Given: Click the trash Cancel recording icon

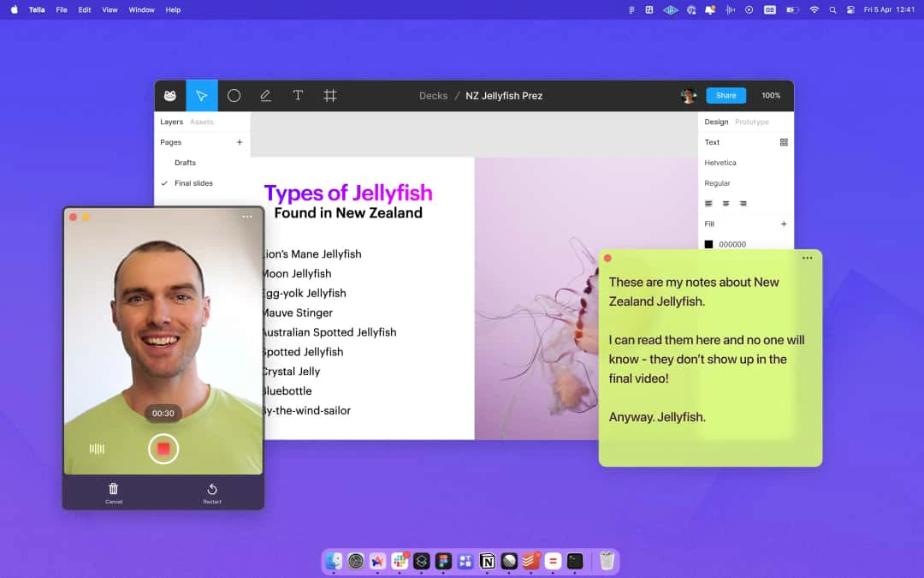Looking at the screenshot, I should pos(114,489).
